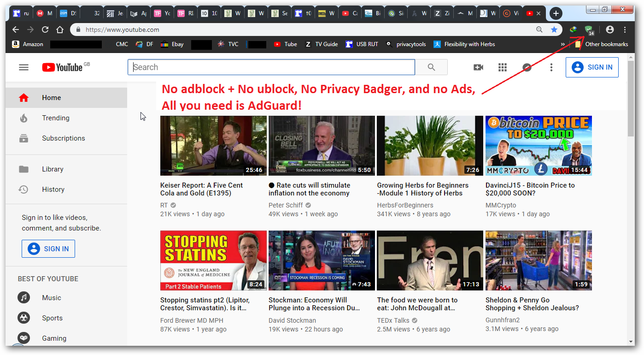Open the Stopping Statins video thumbnail

pos(213,260)
